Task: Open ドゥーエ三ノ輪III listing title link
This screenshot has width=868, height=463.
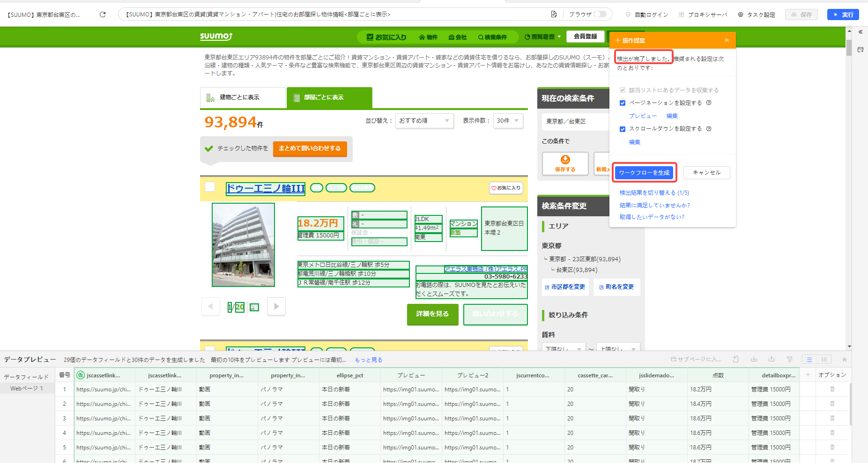Action: (x=266, y=188)
